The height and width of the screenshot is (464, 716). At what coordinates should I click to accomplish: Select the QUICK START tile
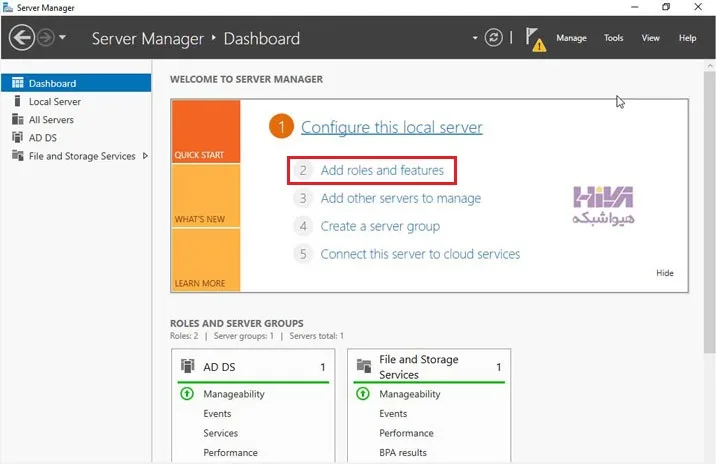[206, 132]
